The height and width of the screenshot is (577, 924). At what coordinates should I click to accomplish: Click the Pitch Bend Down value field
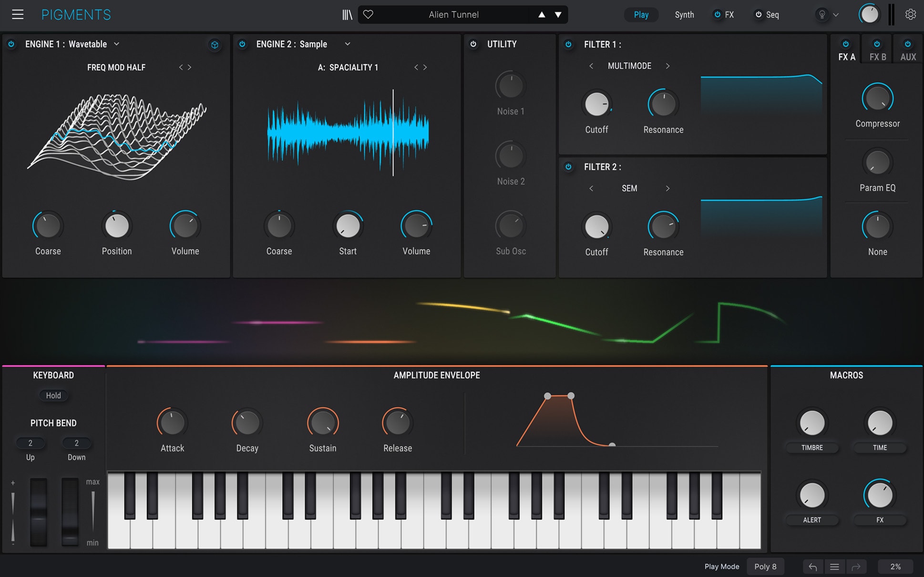[x=76, y=443]
